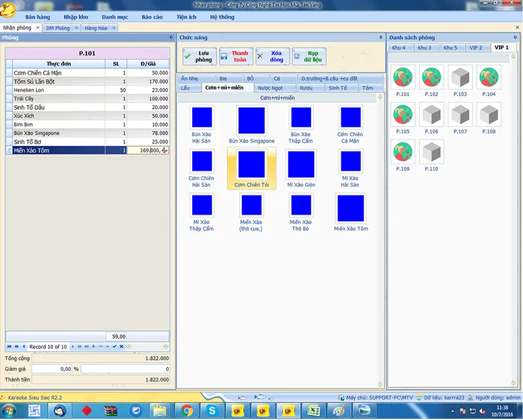Pin the Danh sách phòng panel
Viewport: 523px width, 420px height.
[x=515, y=37]
